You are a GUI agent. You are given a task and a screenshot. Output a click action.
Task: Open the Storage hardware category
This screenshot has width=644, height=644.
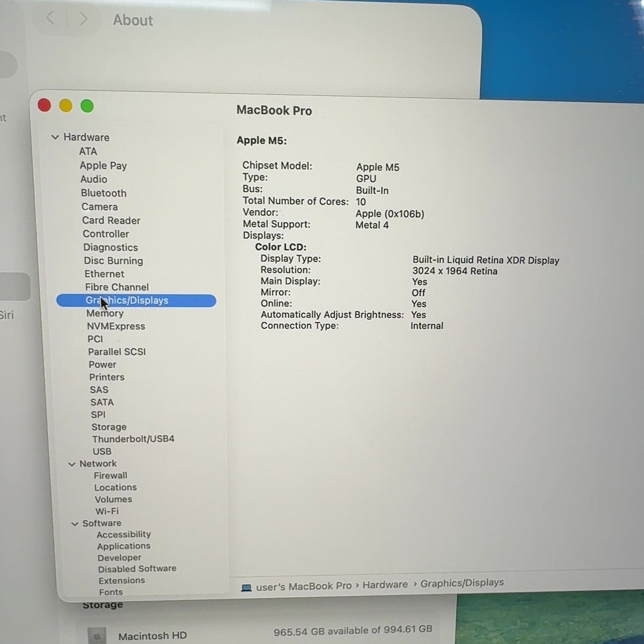point(109,427)
